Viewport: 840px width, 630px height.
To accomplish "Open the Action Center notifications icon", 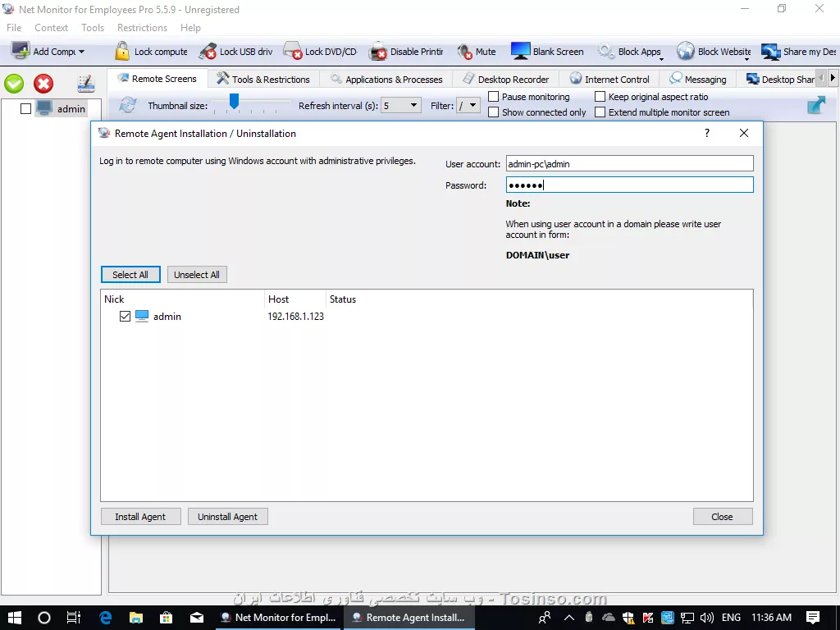I will pos(813,618).
